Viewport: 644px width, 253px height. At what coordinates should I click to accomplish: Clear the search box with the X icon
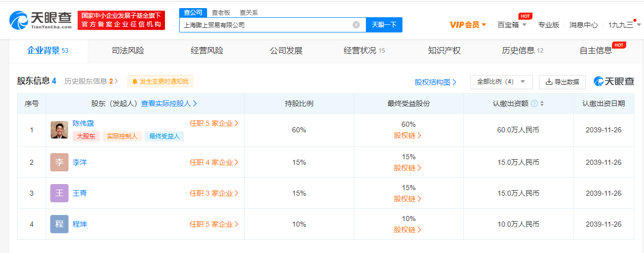point(356,25)
